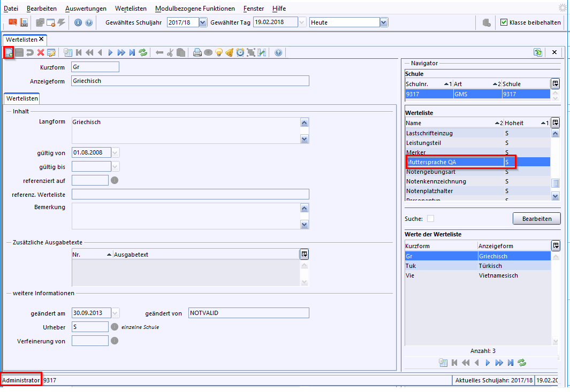
Task: Click the edit form pencil icon
Action: tap(51, 53)
